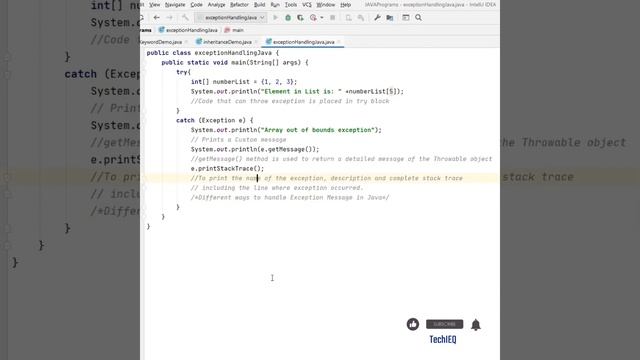
Task: Click the SUBSCRIBE button
Action: (x=444, y=324)
